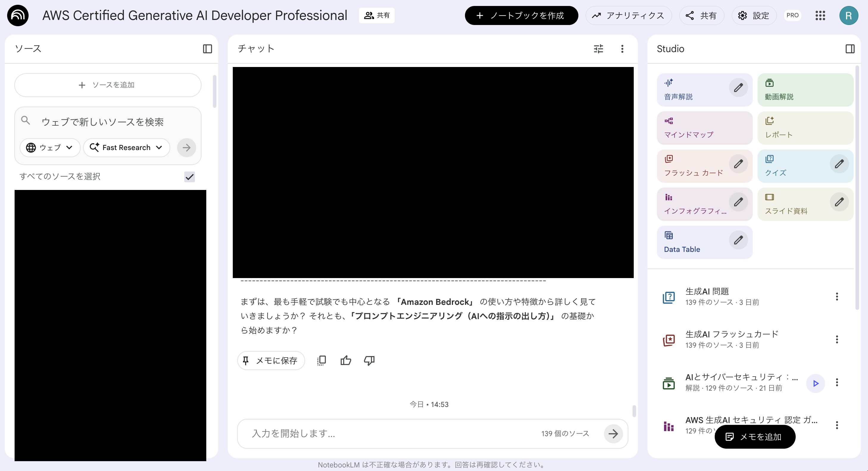Screen dimensions: 868x471
Task: Open the マインドマップ studio tile
Action: click(704, 128)
